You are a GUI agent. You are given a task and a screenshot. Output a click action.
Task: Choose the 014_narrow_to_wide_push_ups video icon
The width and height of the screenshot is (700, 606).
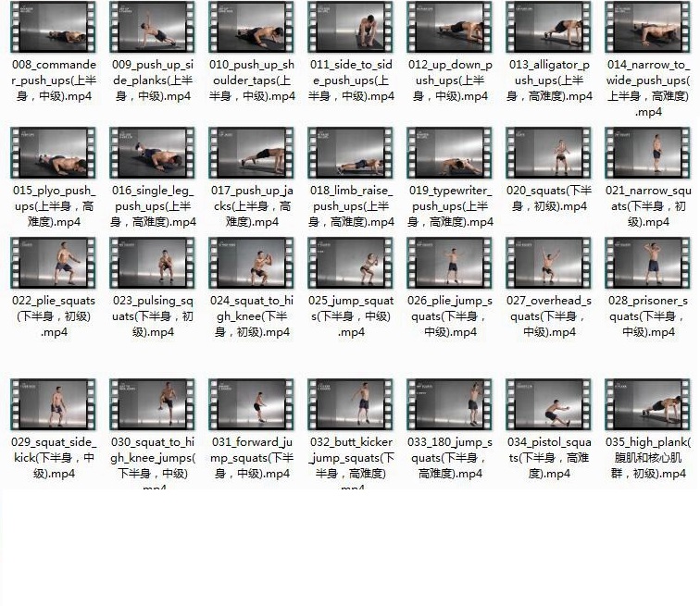click(648, 27)
